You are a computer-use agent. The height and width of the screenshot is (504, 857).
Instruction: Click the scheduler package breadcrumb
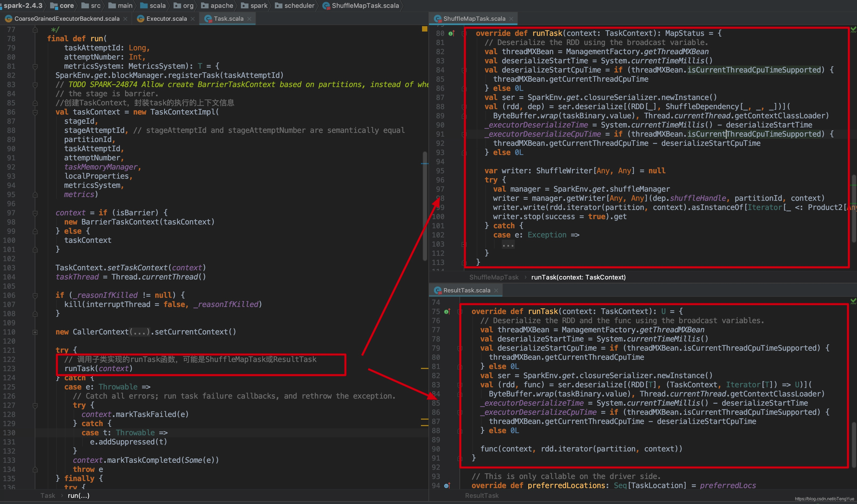pyautogui.click(x=295, y=5)
